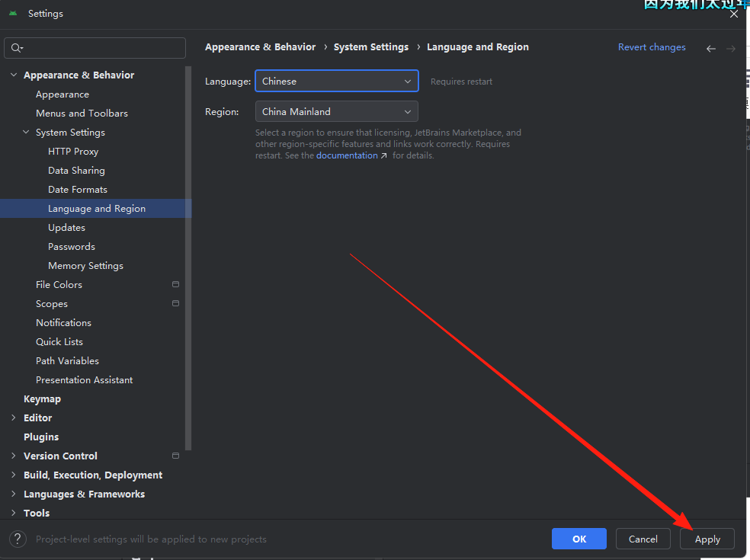Open Date Formats settings page
This screenshot has height=560, width=750.
[x=78, y=190]
